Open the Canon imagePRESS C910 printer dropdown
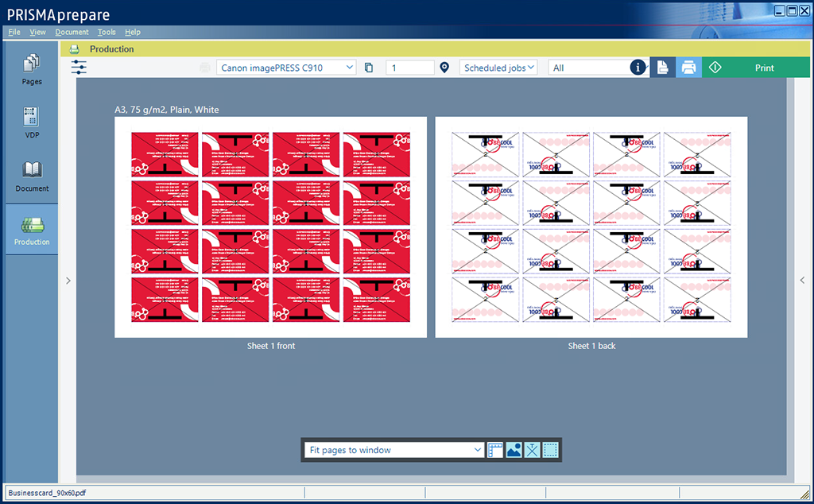The width and height of the screenshot is (814, 504). click(x=286, y=68)
